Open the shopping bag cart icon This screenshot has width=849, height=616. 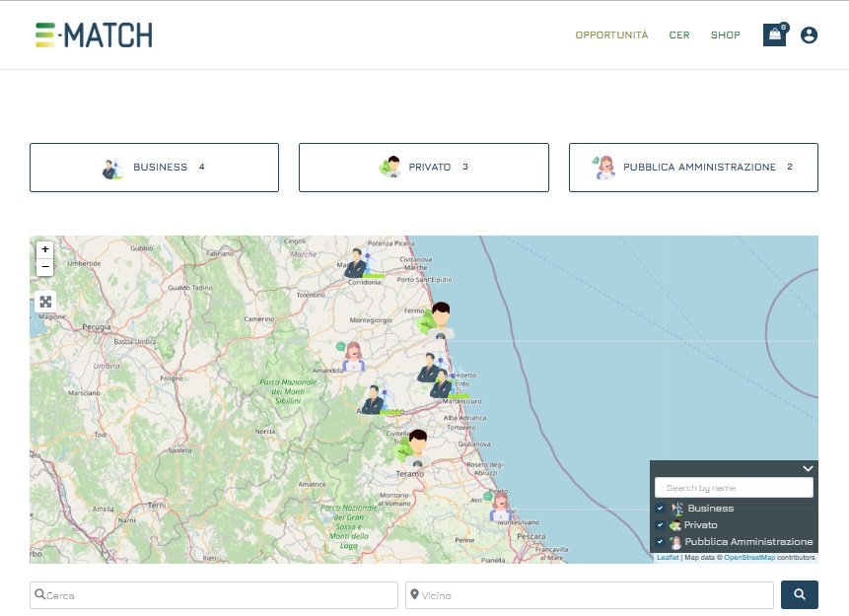pos(774,35)
